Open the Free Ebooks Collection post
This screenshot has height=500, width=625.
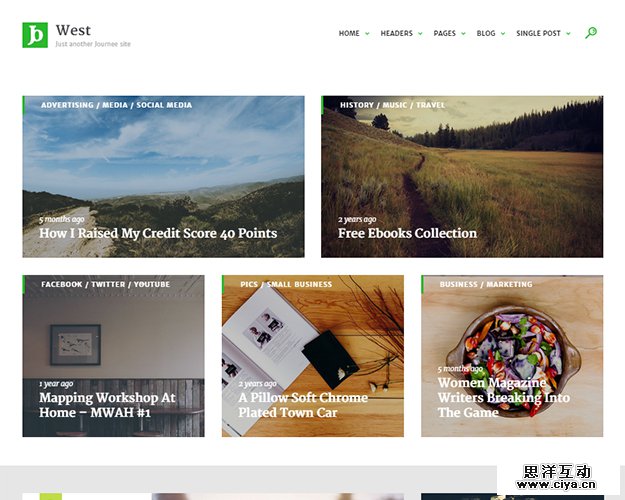[x=407, y=233]
